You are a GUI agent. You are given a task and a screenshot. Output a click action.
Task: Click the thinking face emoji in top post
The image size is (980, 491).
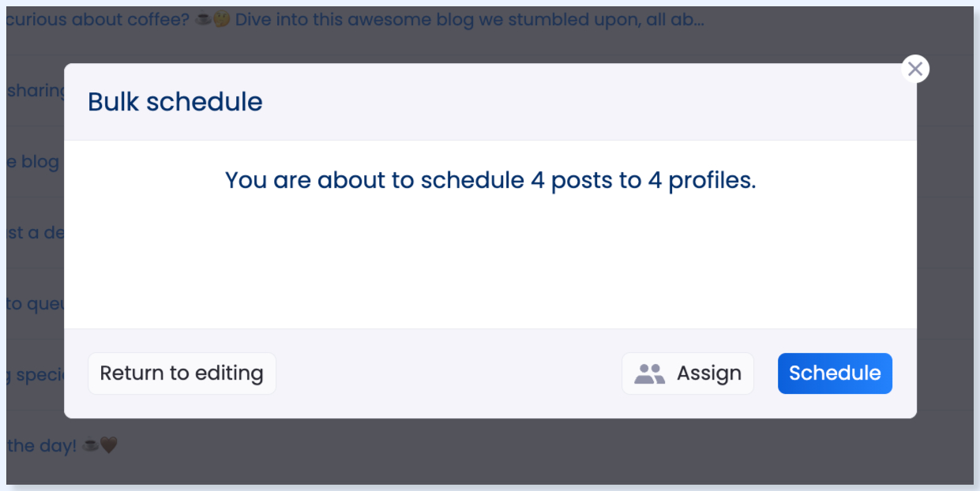221,19
